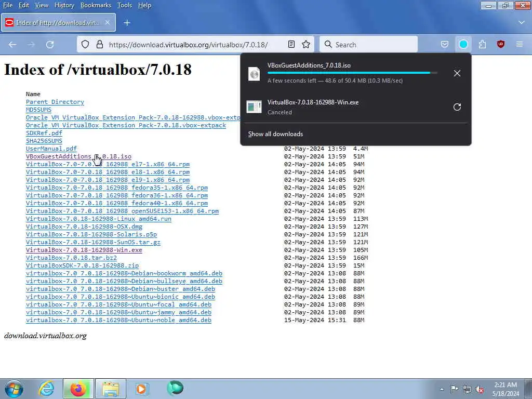The image size is (532, 399).
Task: Download VirtualBoxSDK-7.0.18-162988.zip
Action: (82, 265)
